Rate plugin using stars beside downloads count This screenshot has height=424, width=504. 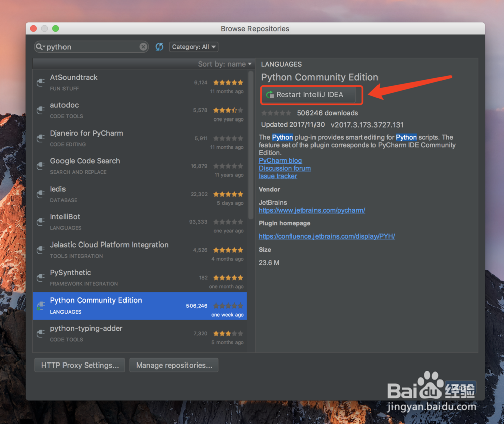[x=276, y=113]
